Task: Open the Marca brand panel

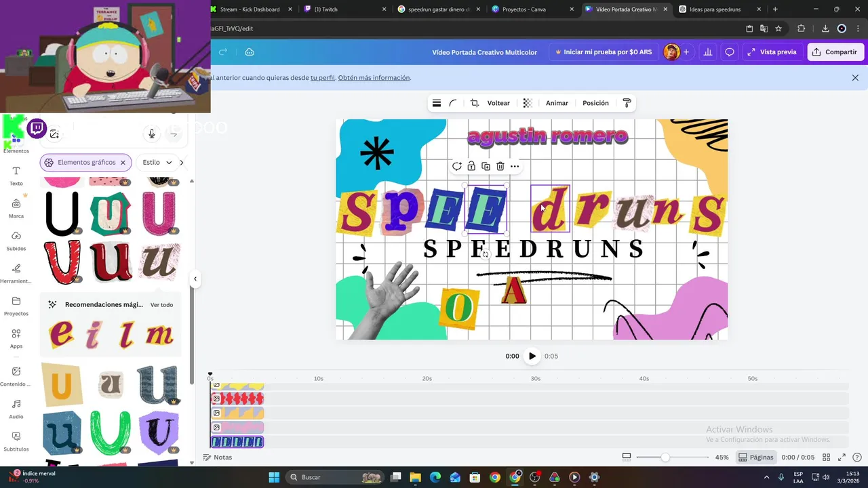Action: [x=16, y=208]
